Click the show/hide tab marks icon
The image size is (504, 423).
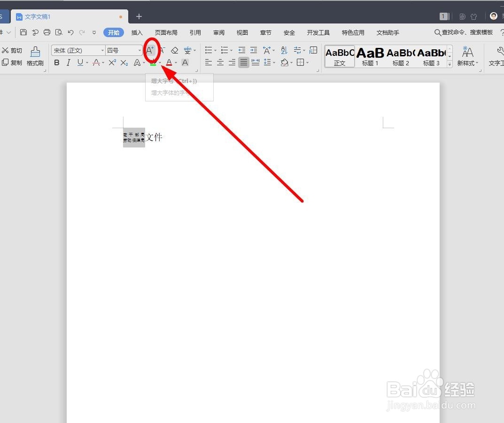(x=297, y=50)
